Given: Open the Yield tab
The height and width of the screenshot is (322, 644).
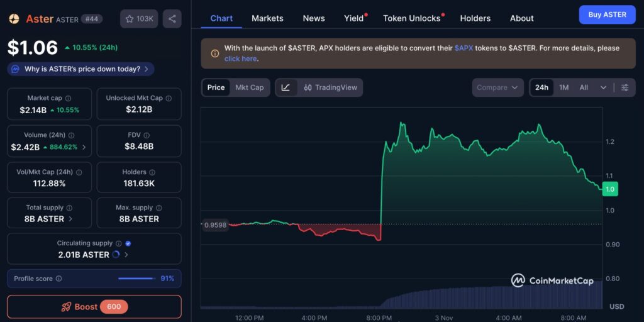Looking at the screenshot, I should (x=353, y=18).
